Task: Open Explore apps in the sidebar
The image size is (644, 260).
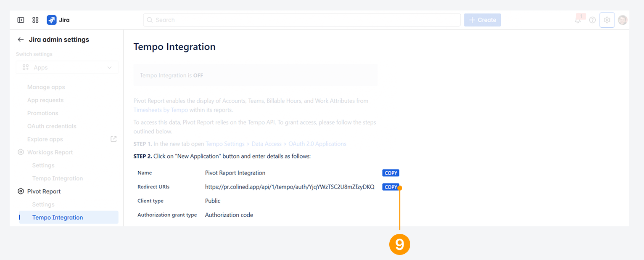Action: point(45,139)
